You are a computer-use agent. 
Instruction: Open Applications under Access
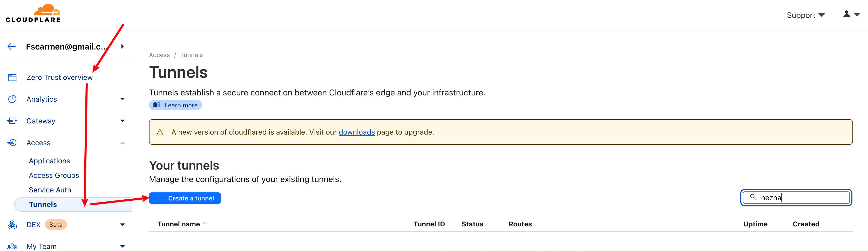click(x=50, y=161)
